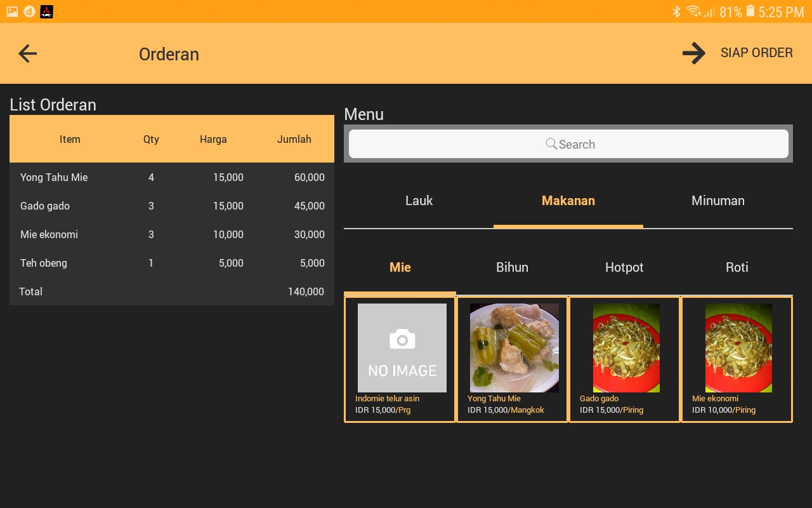The image size is (812, 508).
Task: Tap the gallery notification icon
Action: click(x=12, y=11)
